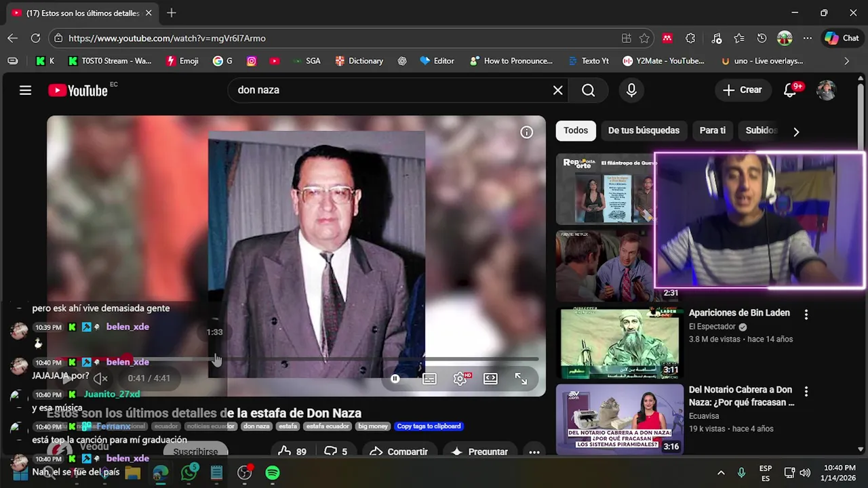Open a new browser tab
Screen dimensions: 868x488
pos(172,13)
